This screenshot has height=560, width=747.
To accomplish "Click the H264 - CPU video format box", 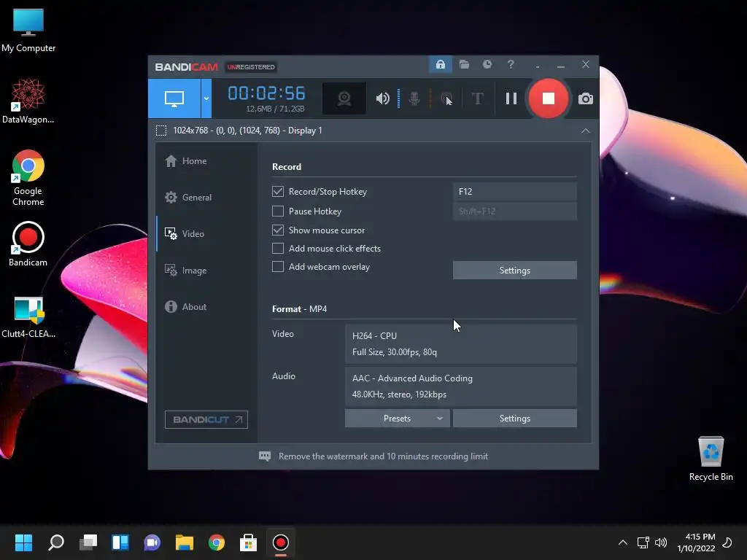I will (461, 344).
